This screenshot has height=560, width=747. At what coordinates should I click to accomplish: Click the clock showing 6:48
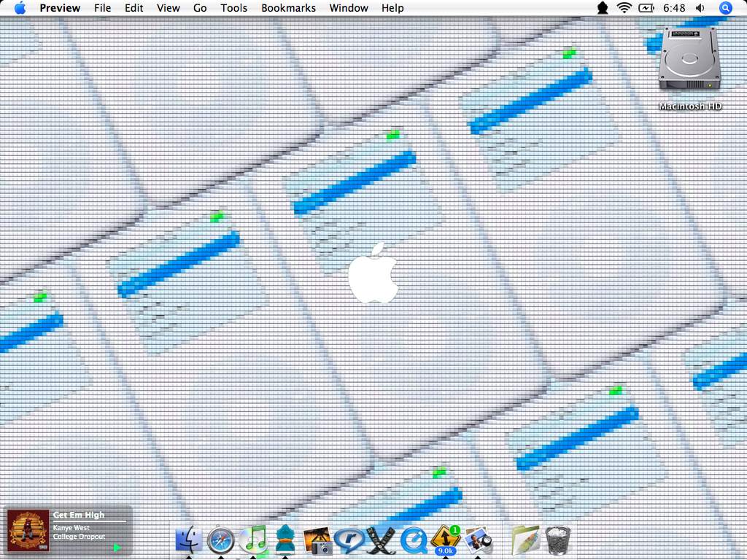tap(675, 8)
